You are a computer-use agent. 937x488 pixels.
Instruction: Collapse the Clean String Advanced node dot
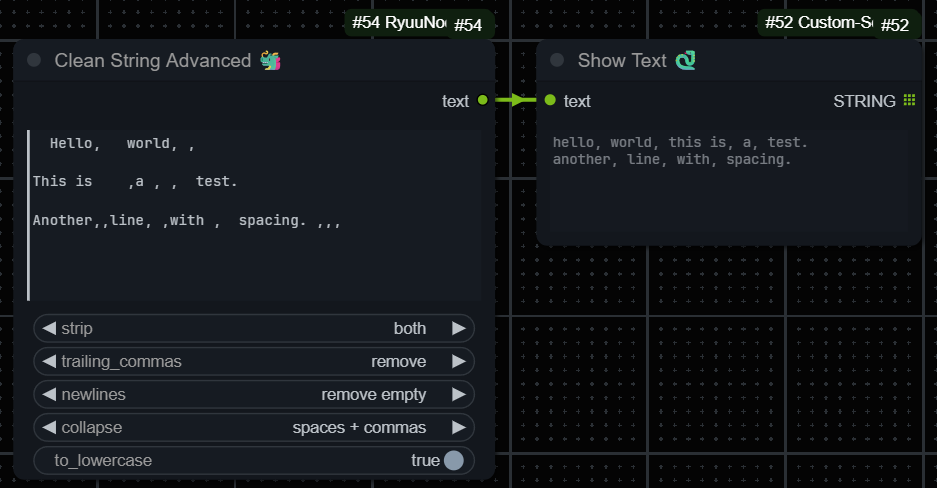click(x=34, y=60)
